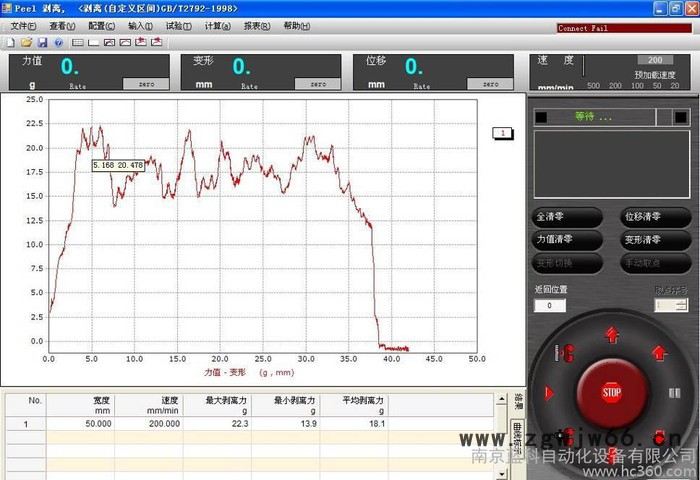Viewport: 700px width, 480px height.
Task: Click the 力值清零 button
Action: pyautogui.click(x=567, y=240)
